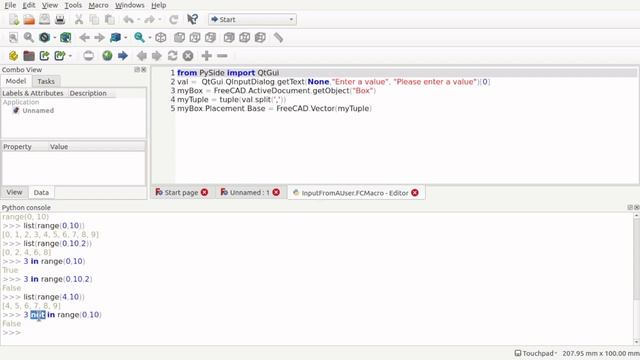
Task: Click the What's This help cursor icon
Action: (192, 19)
